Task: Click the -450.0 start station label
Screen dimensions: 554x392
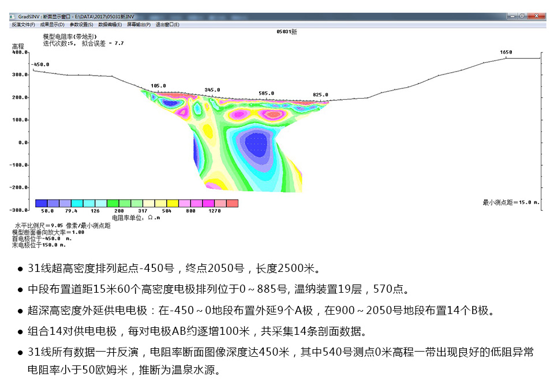Action: point(41,65)
